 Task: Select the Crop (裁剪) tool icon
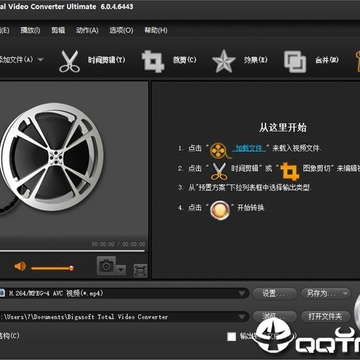[153, 61]
